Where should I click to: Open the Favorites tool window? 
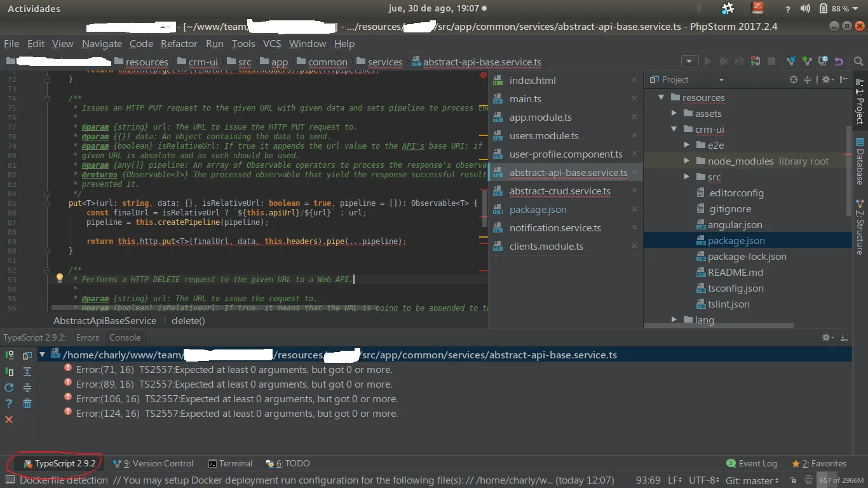click(x=819, y=463)
